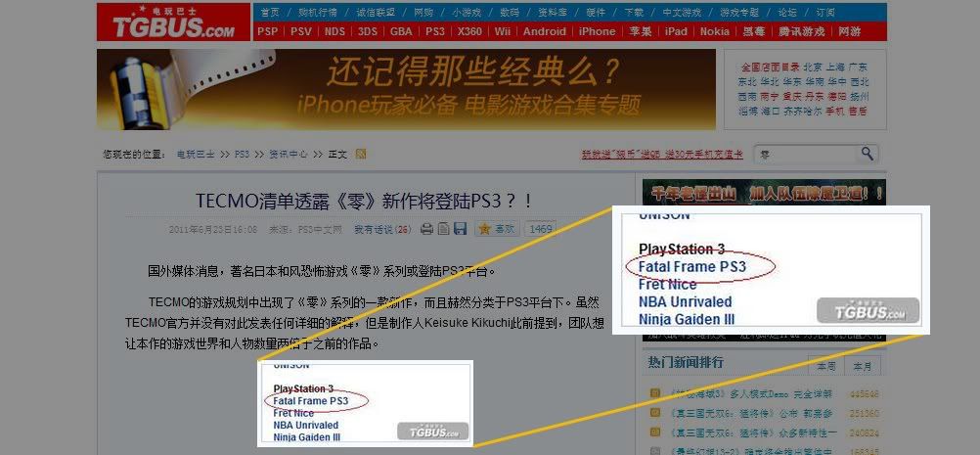Image resolution: width=980 pixels, height=455 pixels.
Task: Click the rank-one badge in hot news list
Action: [x=655, y=394]
